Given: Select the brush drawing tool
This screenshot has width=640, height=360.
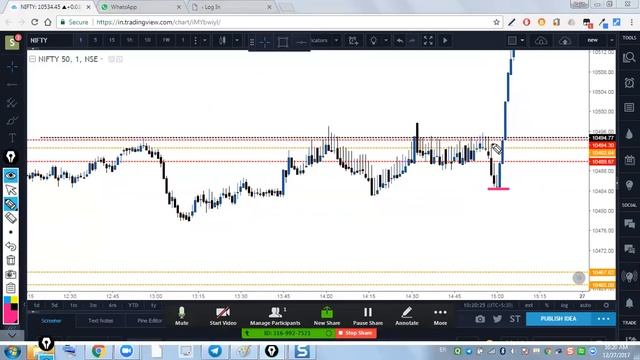Looking at the screenshot, I should point(12,120).
